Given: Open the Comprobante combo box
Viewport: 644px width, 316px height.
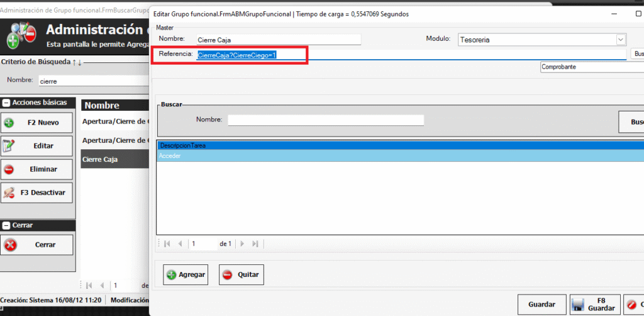Looking at the screenshot, I should (x=591, y=67).
